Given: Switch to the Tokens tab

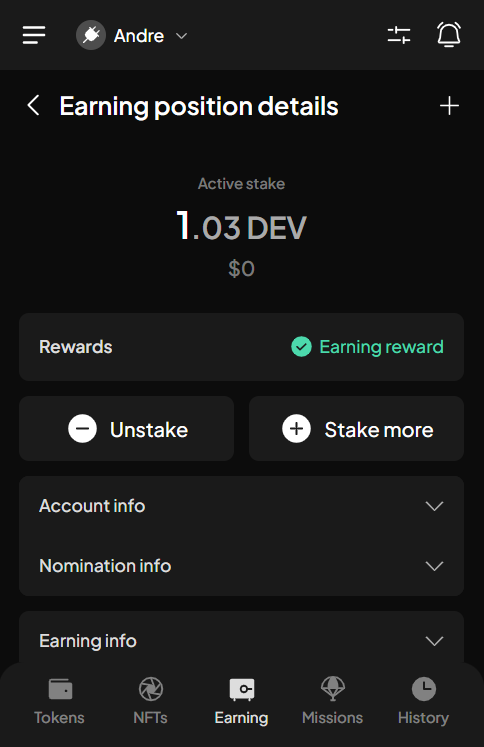Looking at the screenshot, I should tap(60, 702).
